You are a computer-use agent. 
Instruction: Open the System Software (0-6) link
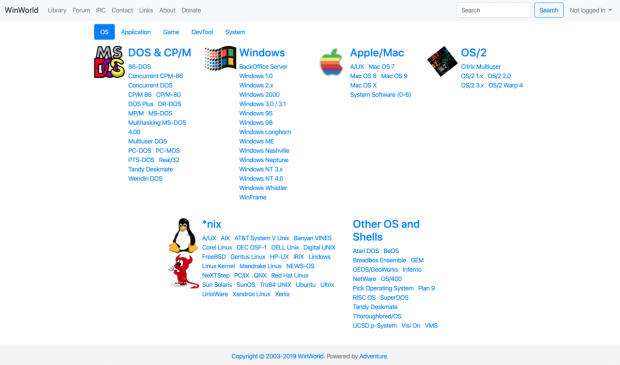(380, 95)
